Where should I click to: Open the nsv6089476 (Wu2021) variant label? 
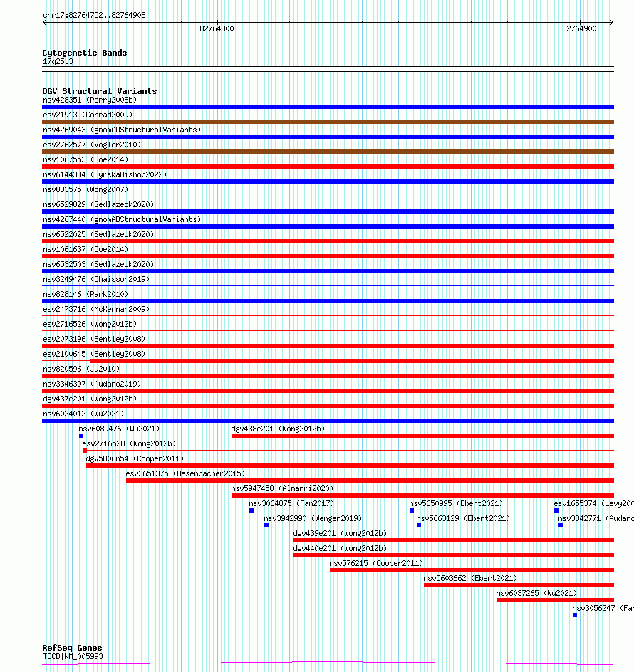tap(119, 429)
